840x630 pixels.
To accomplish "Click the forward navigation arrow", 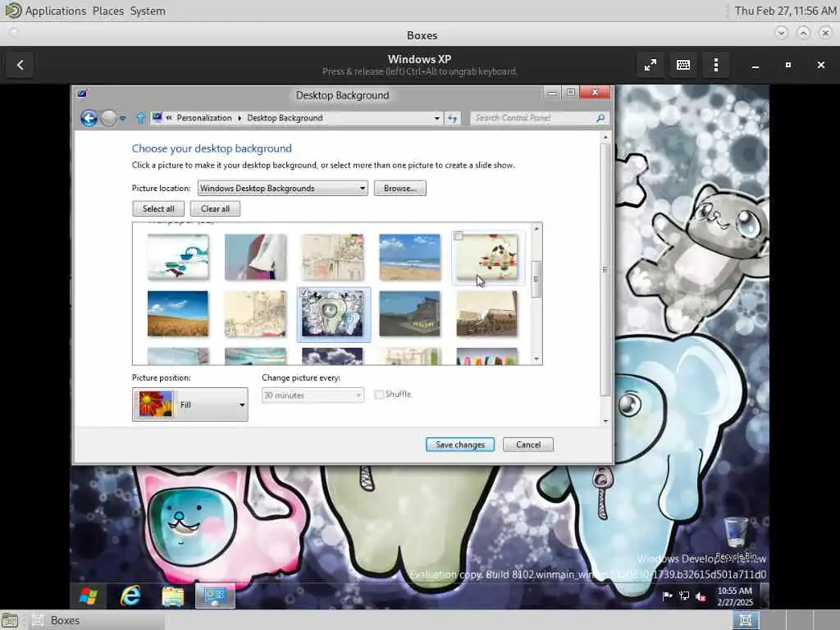I will 109,118.
